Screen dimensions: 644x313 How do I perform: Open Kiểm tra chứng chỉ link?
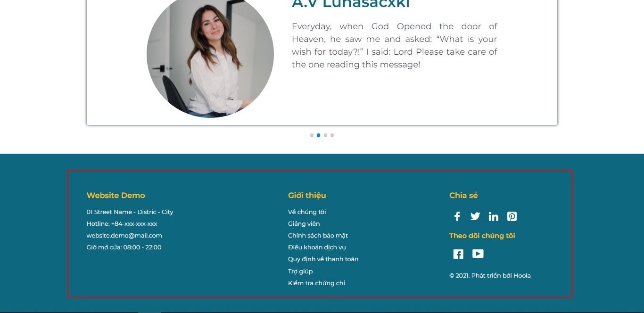(x=317, y=283)
